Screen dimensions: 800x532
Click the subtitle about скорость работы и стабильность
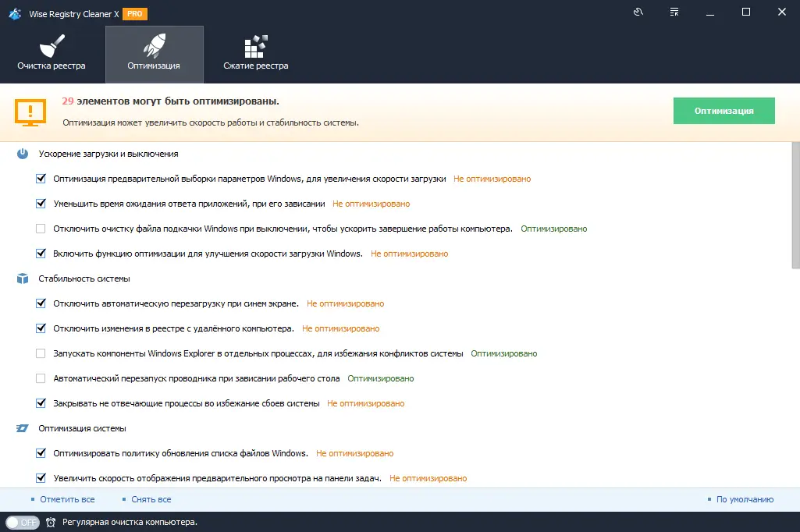tap(211, 123)
